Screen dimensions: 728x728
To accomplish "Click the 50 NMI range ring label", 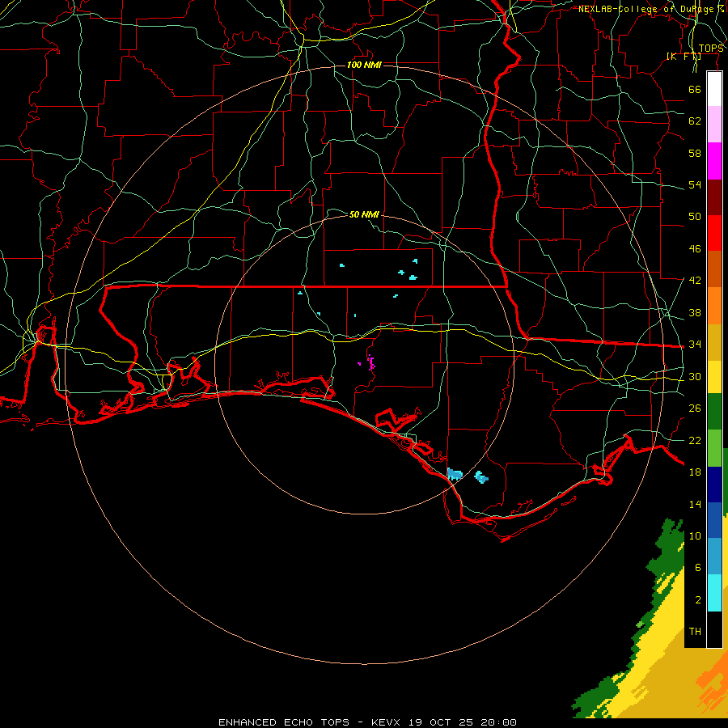I will point(364,214).
